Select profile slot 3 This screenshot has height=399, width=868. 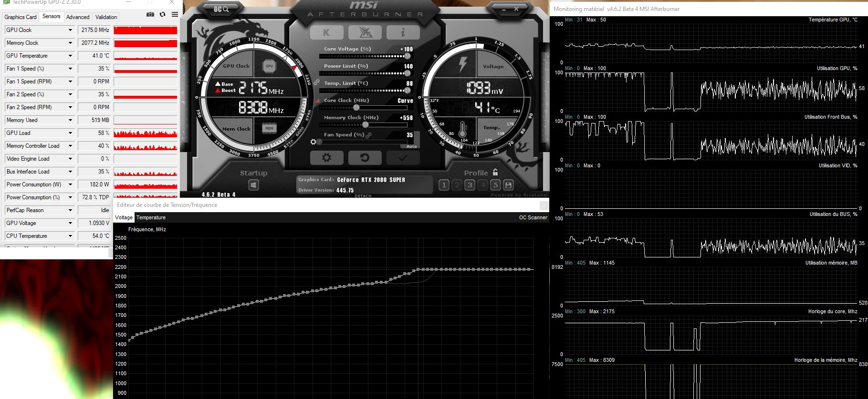pos(470,185)
